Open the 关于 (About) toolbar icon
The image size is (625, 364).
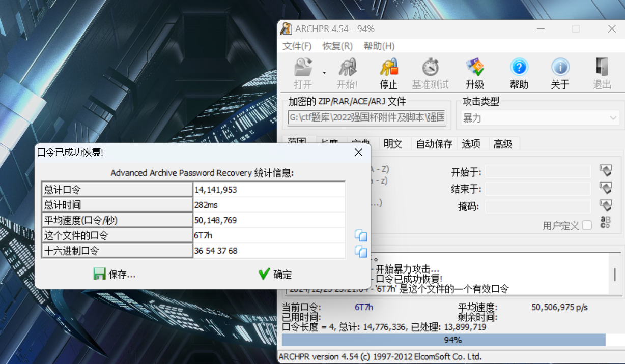560,67
